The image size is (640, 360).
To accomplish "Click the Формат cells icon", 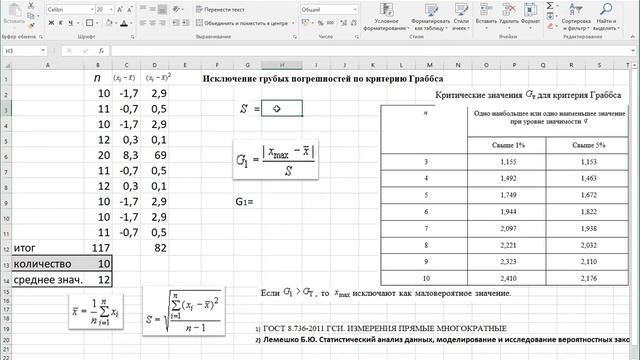I will click(530, 9).
